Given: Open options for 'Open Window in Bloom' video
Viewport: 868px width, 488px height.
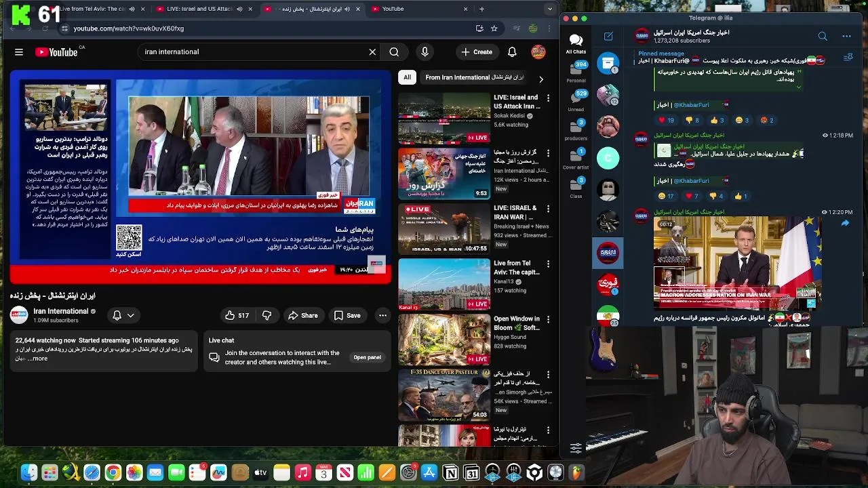Looking at the screenshot, I should 548,320.
